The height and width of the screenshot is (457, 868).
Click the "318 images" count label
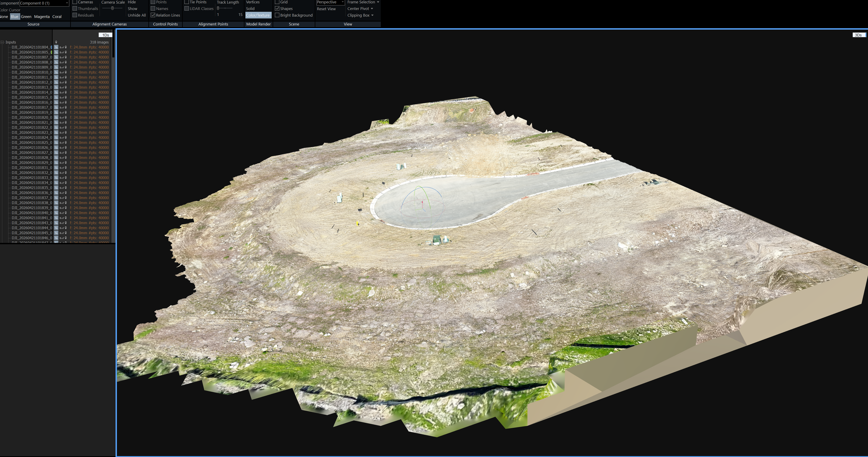point(99,42)
